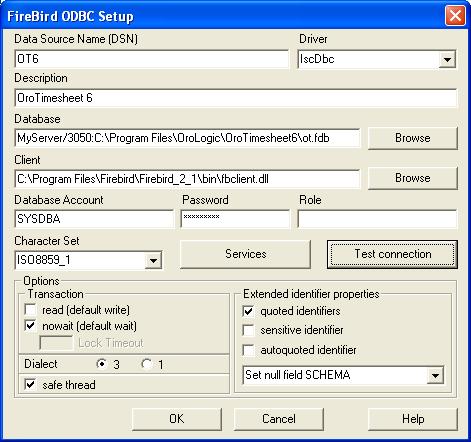
Task: Open the Services button
Action: 245,254
